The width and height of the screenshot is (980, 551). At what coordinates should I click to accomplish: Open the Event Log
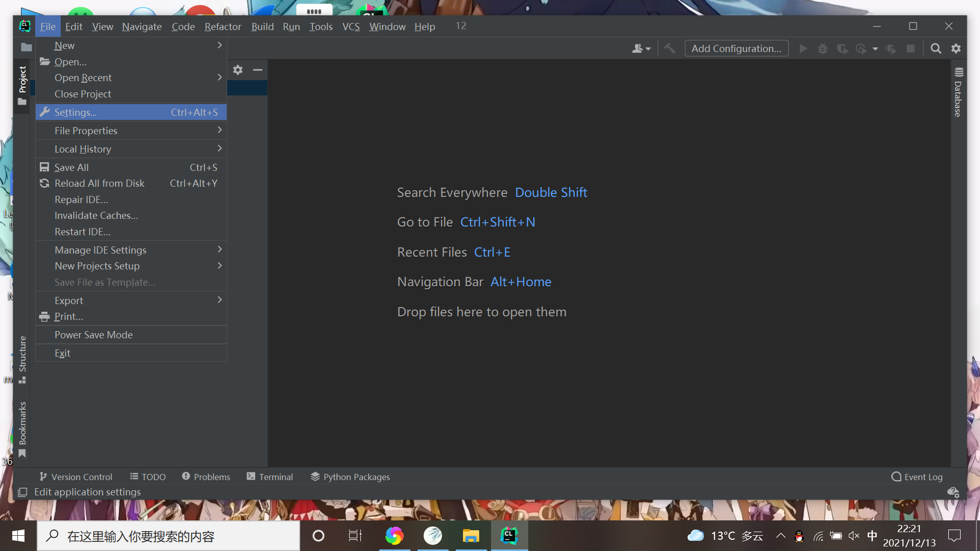click(x=917, y=477)
